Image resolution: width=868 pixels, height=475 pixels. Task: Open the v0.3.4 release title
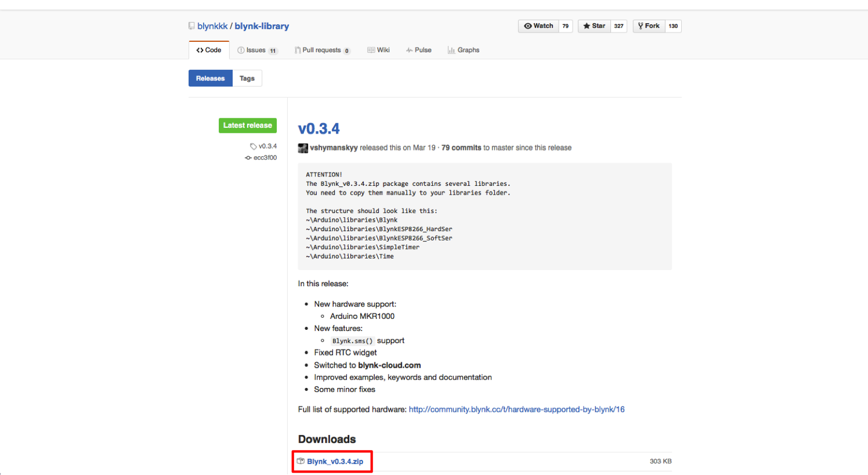click(319, 129)
